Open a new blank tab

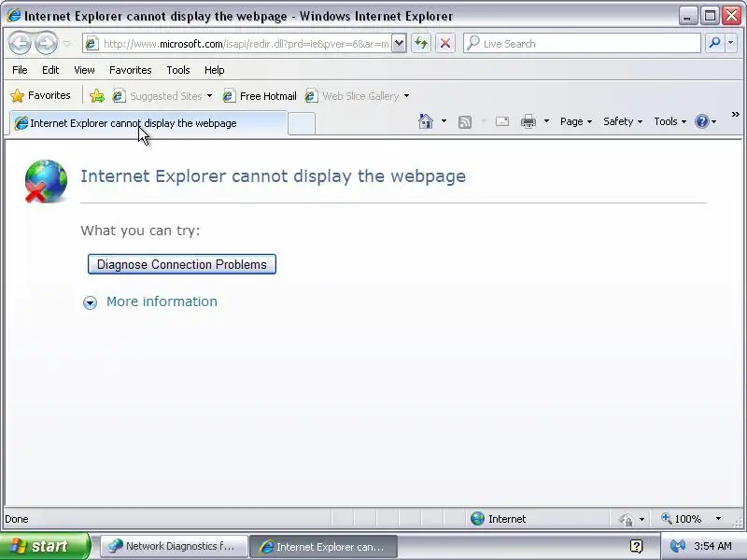click(x=302, y=124)
